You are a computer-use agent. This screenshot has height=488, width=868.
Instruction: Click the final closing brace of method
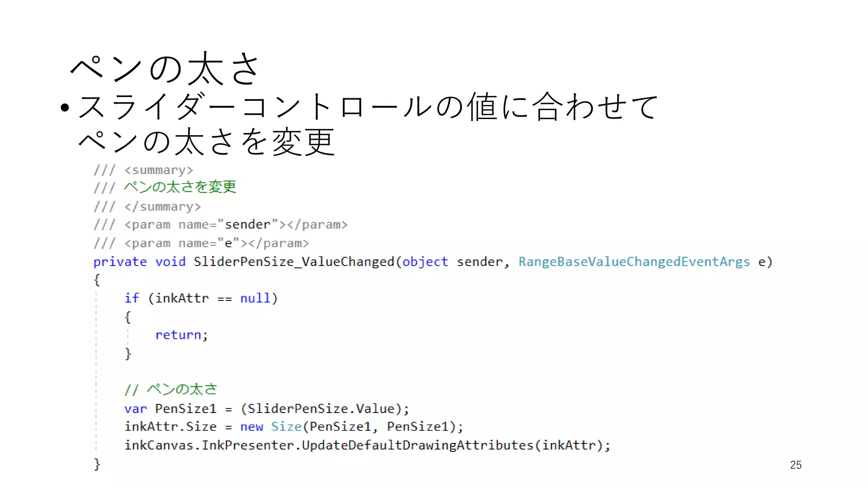point(97,464)
